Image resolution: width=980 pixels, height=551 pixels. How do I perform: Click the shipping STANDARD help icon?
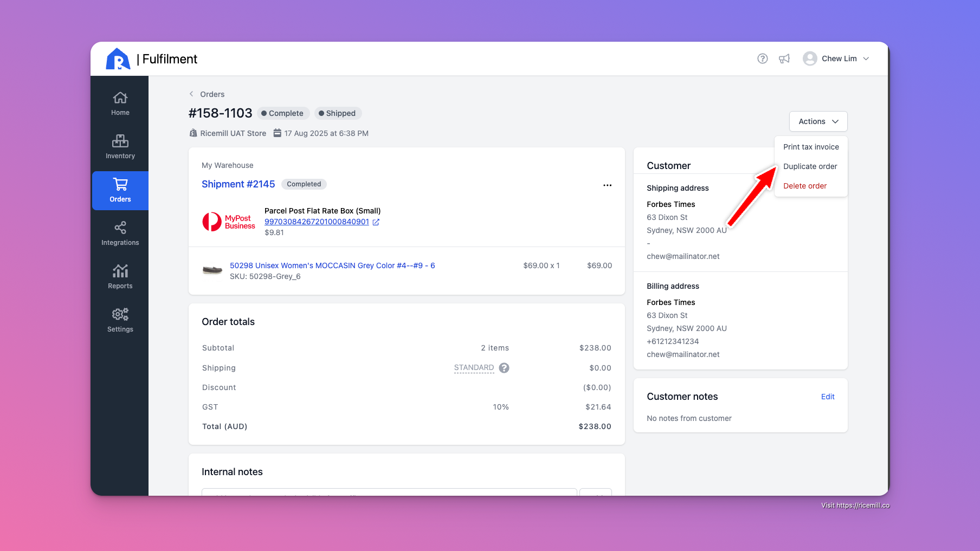[504, 368]
